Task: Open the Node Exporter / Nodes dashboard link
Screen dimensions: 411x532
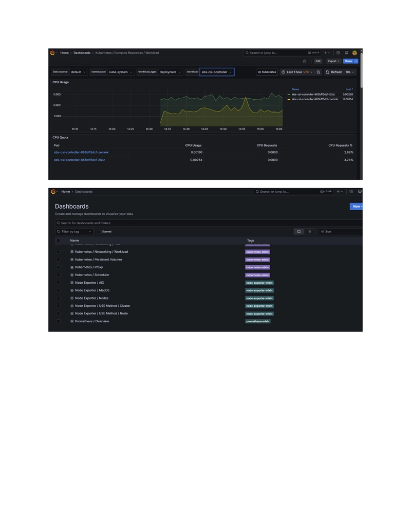Action: [91, 298]
